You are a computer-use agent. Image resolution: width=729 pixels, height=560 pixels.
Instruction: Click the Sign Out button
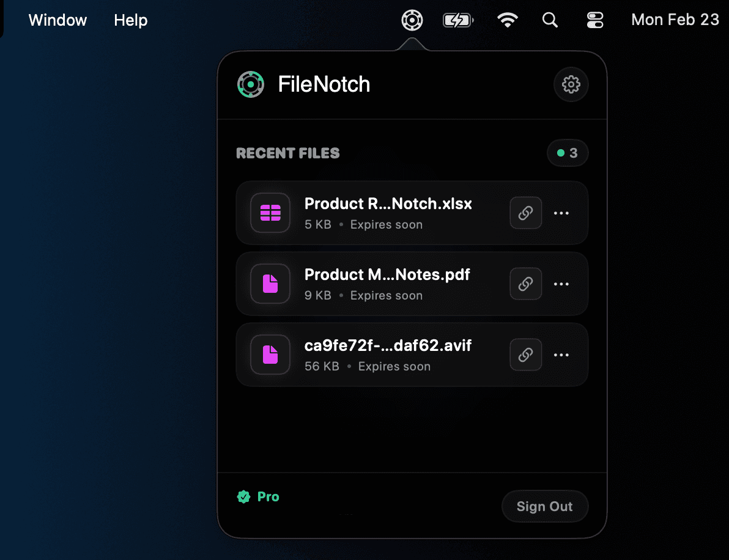pyautogui.click(x=544, y=506)
